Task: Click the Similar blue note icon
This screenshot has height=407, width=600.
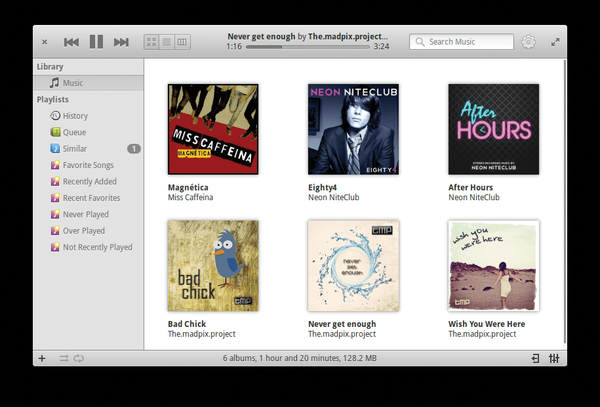Action: pyautogui.click(x=55, y=148)
